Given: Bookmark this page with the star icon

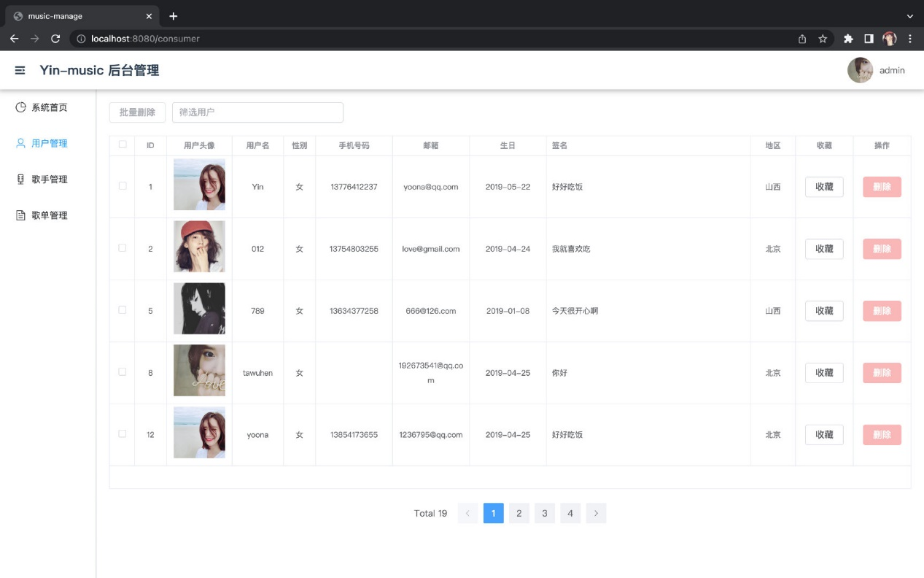Looking at the screenshot, I should click(x=823, y=39).
